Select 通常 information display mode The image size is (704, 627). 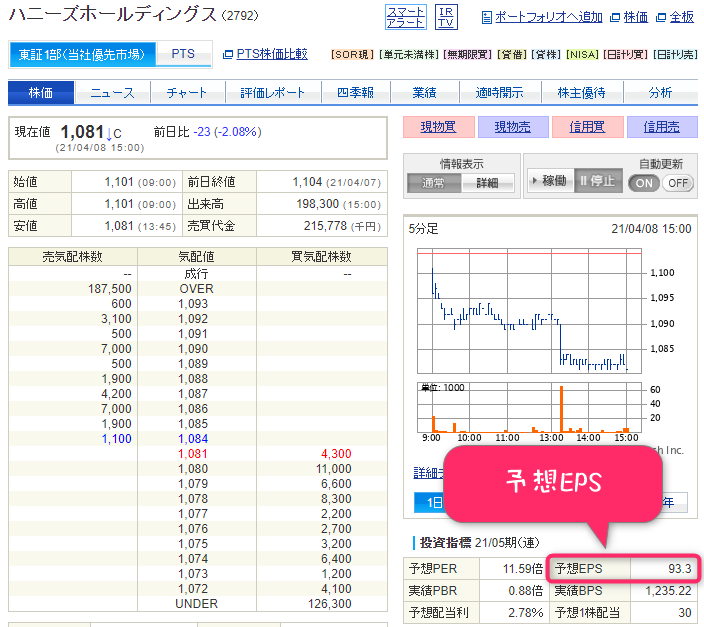pos(433,183)
